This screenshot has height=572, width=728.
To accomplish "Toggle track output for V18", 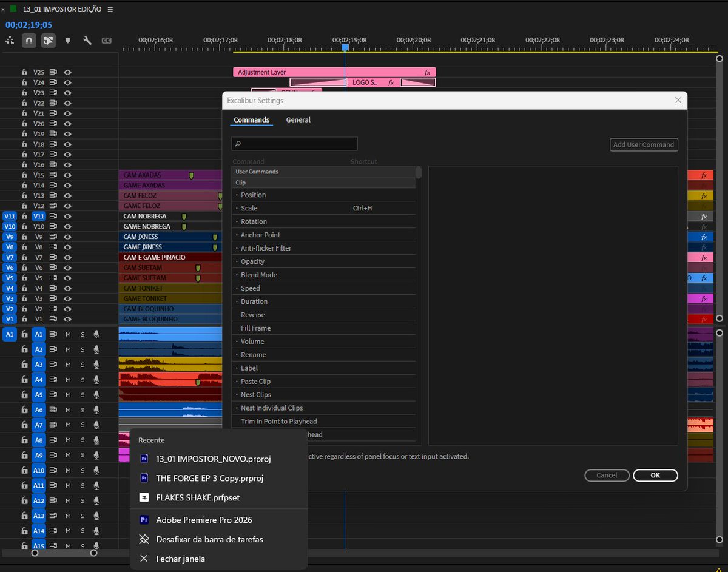I will (67, 144).
